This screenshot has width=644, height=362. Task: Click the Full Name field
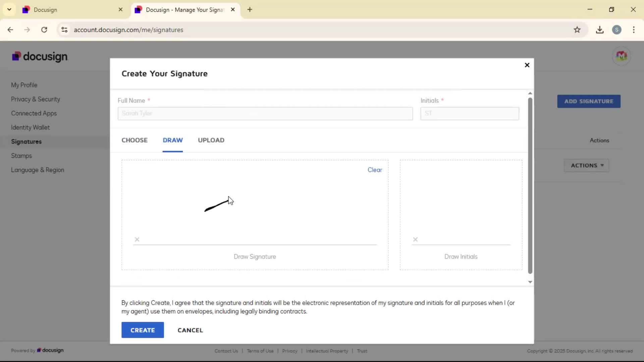[265, 114]
